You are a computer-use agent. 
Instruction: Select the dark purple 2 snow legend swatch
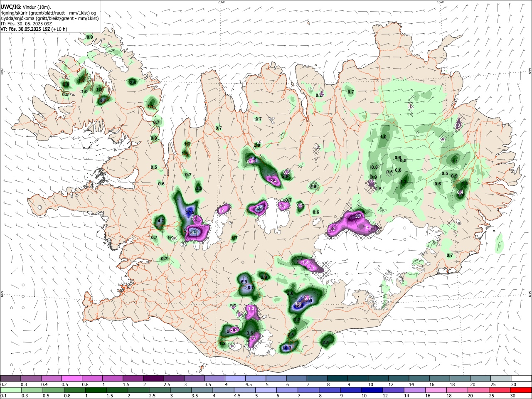(x=153, y=378)
